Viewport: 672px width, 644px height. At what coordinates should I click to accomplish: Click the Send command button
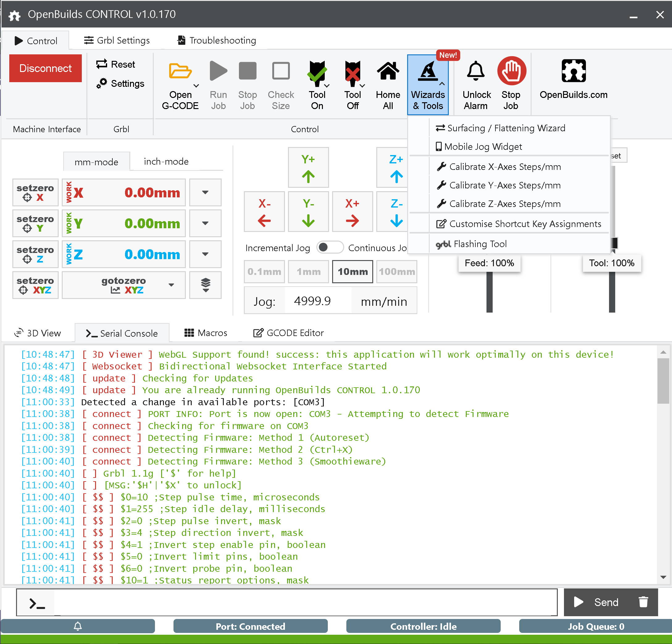click(597, 602)
